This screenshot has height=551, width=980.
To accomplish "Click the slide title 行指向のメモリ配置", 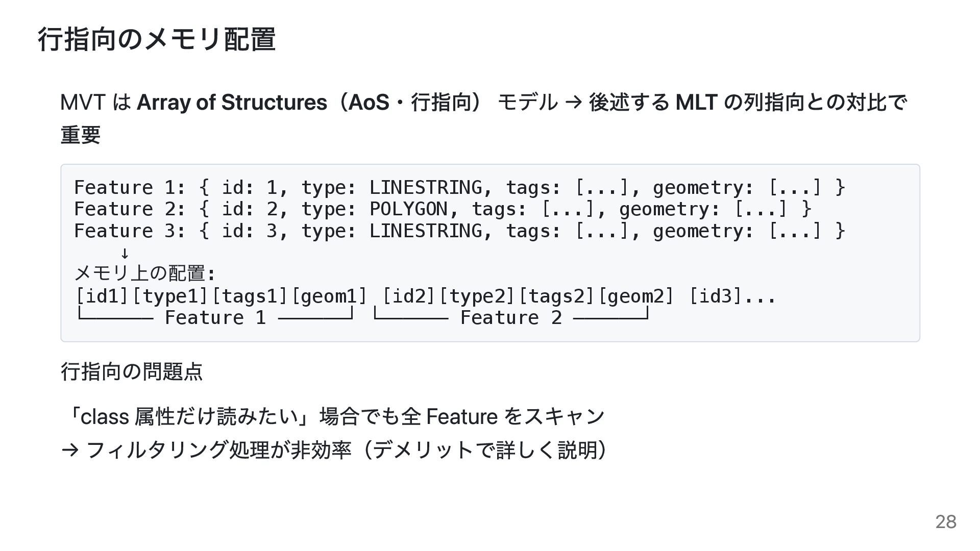I will click(157, 39).
